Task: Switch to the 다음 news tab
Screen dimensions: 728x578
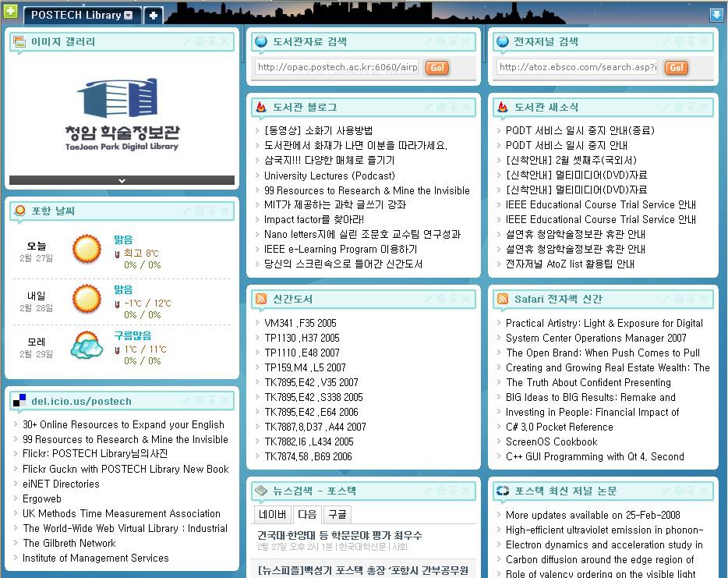Action: point(307,514)
